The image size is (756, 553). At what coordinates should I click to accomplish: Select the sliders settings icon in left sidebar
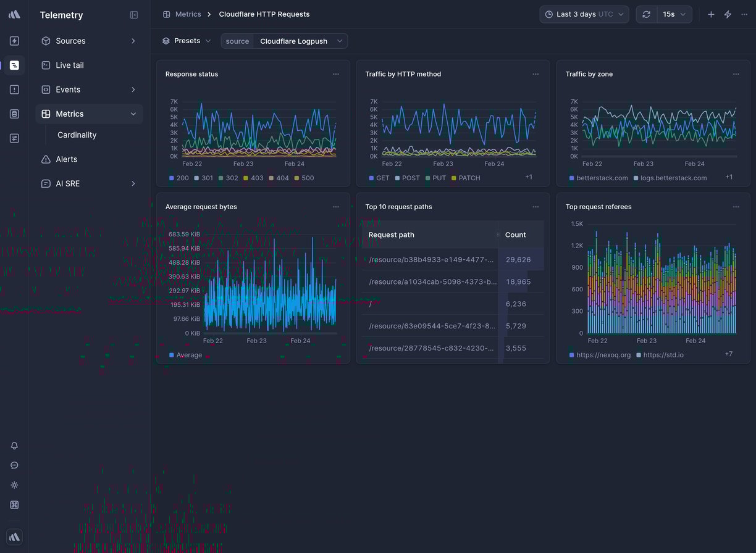click(x=14, y=138)
